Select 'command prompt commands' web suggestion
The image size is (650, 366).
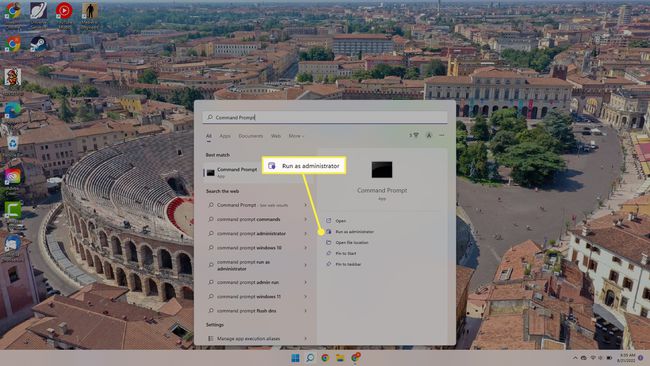tap(257, 219)
